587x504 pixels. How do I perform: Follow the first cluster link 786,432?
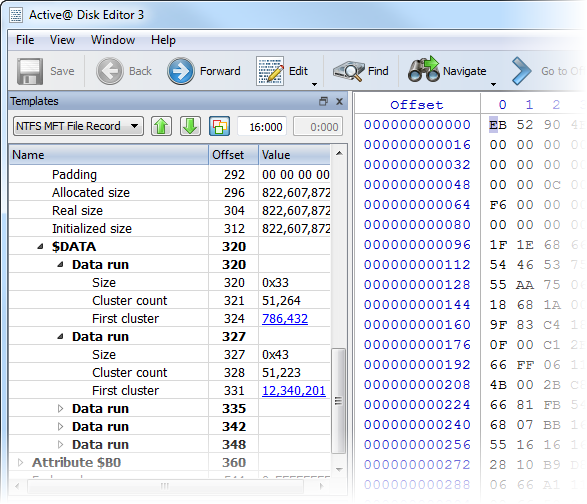click(285, 319)
